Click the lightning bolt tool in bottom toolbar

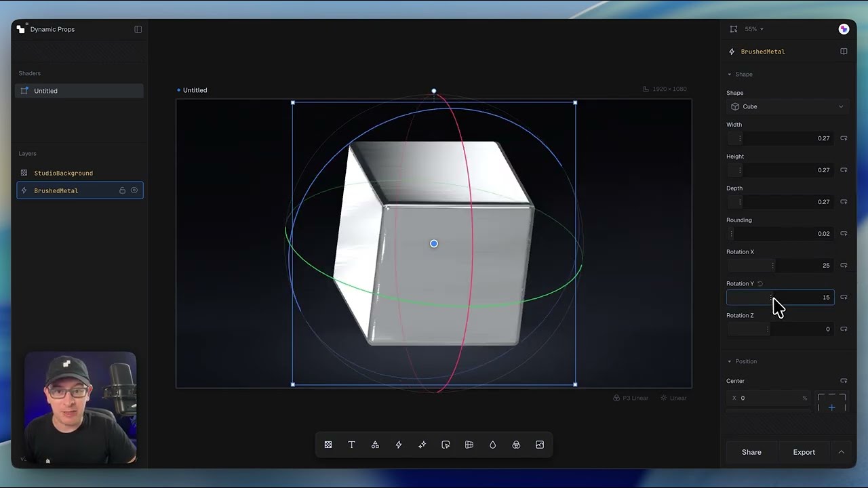[x=399, y=445]
